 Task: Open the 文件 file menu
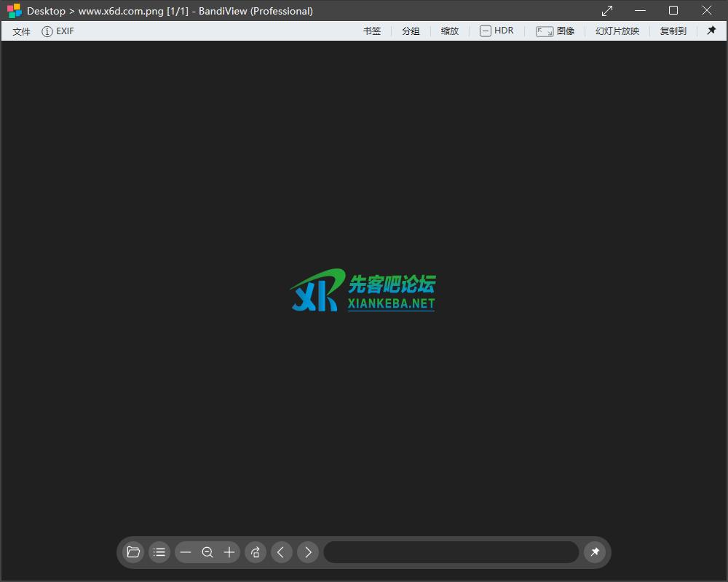click(x=21, y=31)
